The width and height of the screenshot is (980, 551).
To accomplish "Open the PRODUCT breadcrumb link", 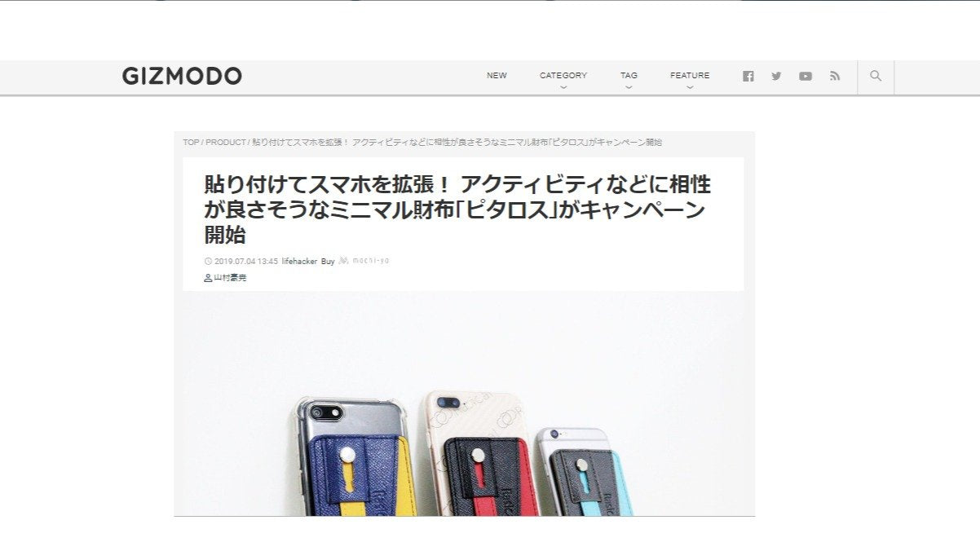I will 226,142.
